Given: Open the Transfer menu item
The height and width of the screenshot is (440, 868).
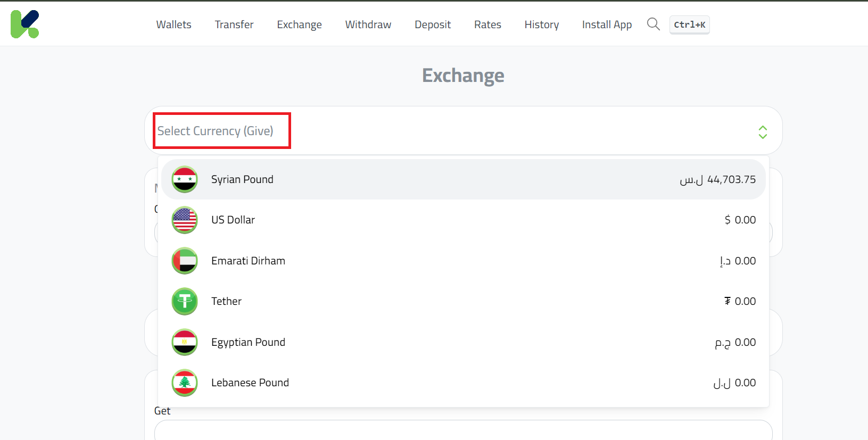Looking at the screenshot, I should click(234, 24).
